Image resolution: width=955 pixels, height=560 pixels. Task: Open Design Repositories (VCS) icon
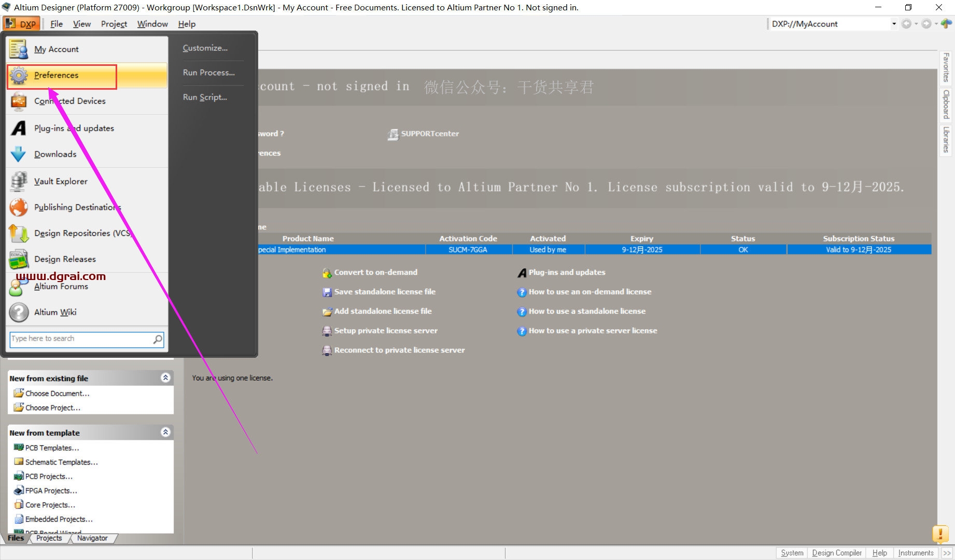[x=19, y=233]
